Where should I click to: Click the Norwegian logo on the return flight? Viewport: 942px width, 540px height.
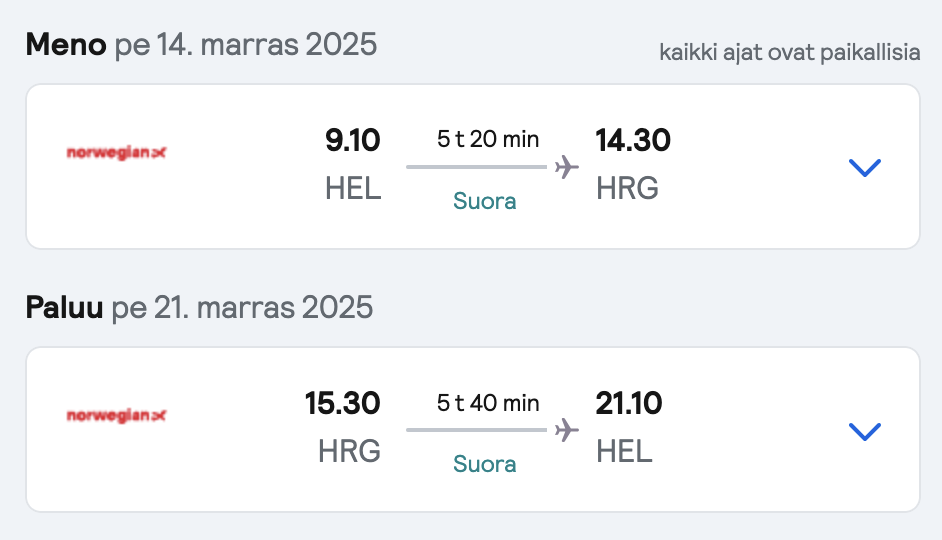point(117,416)
